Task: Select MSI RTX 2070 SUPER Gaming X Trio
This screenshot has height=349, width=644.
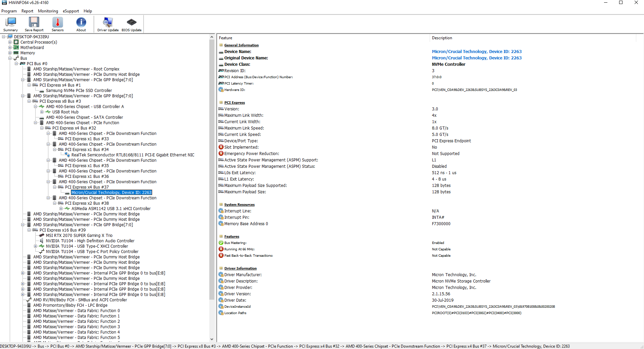Action: tap(79, 235)
